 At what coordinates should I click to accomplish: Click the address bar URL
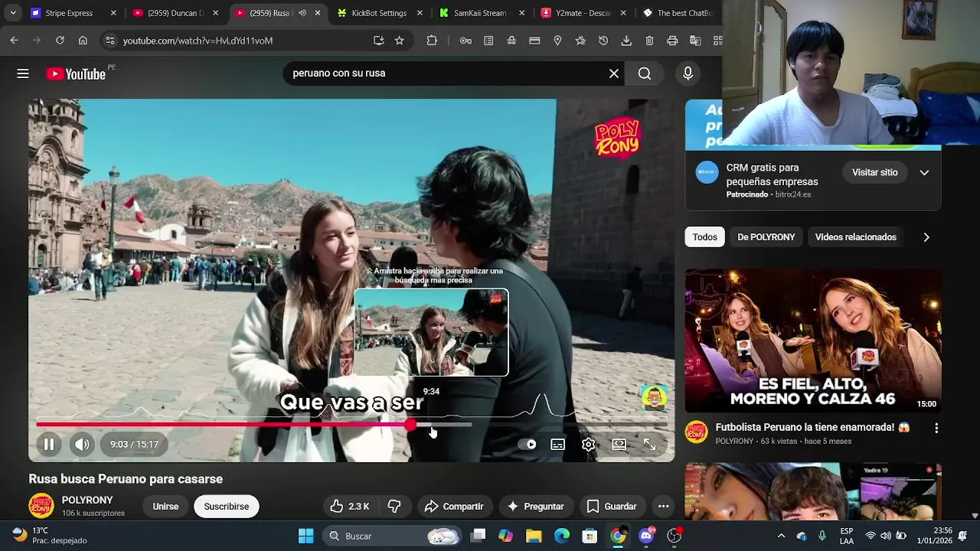pyautogui.click(x=198, y=41)
